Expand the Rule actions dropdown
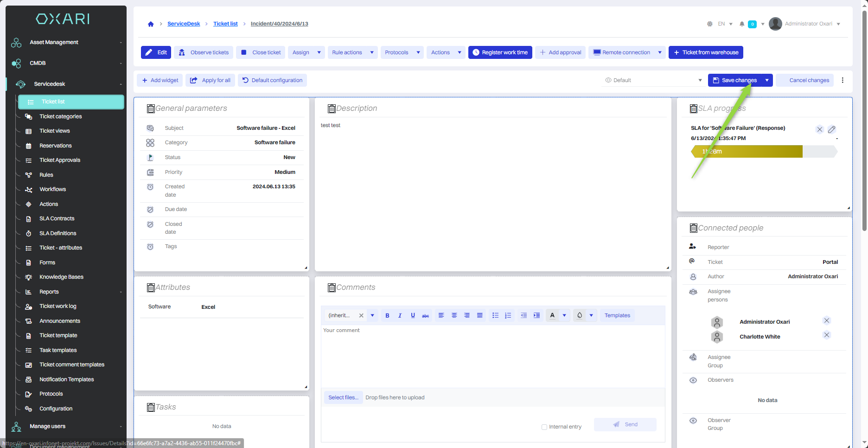 [x=372, y=52]
